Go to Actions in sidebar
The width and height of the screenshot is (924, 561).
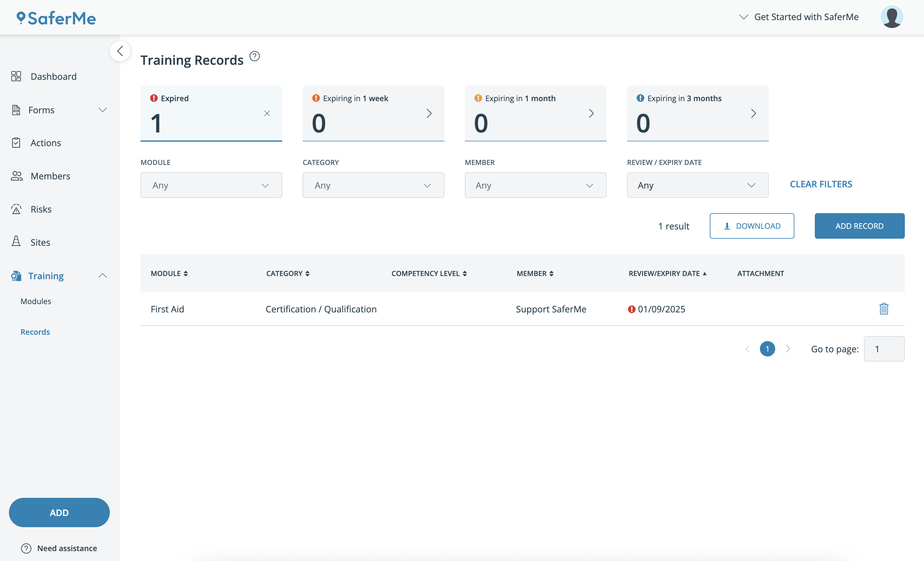point(46,143)
